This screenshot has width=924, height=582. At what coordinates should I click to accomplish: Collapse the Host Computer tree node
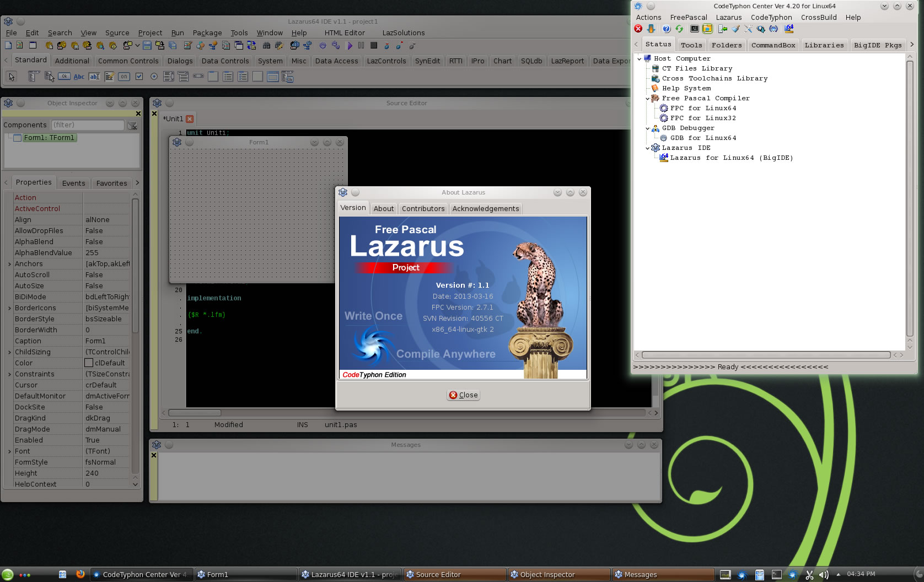point(639,58)
